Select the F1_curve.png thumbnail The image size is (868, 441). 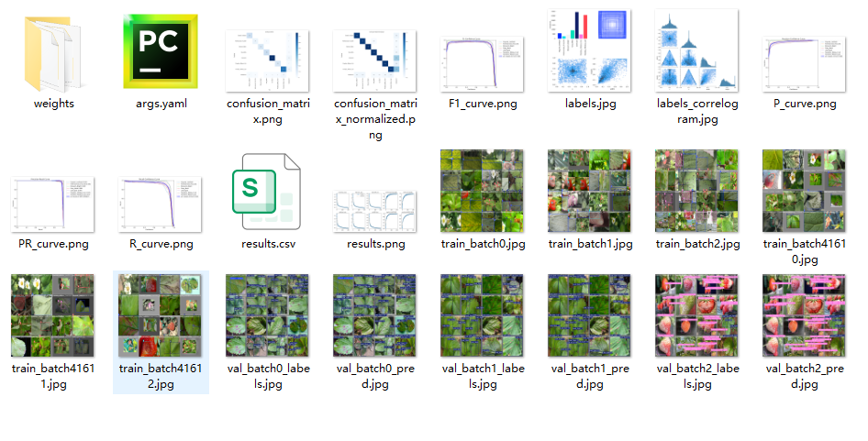(x=482, y=64)
